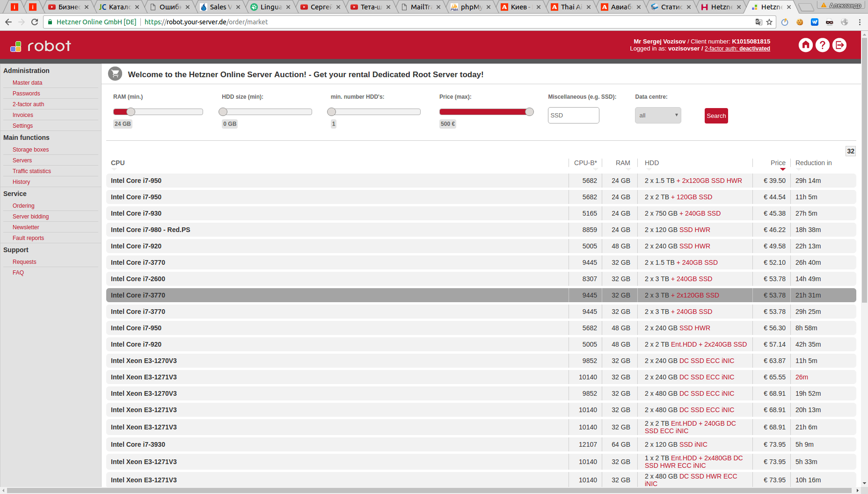Open Traffic statistics in the sidebar
The height and width of the screenshot is (494, 868).
tap(32, 171)
